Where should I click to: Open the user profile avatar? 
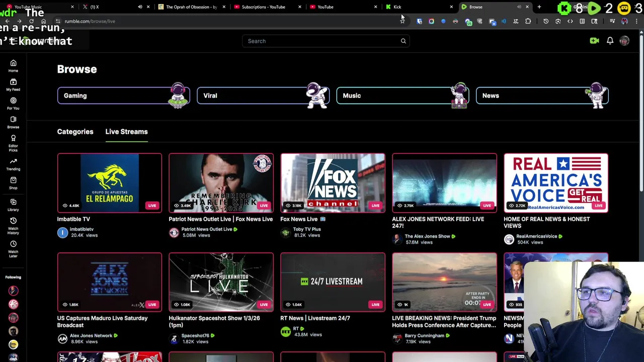[624, 41]
